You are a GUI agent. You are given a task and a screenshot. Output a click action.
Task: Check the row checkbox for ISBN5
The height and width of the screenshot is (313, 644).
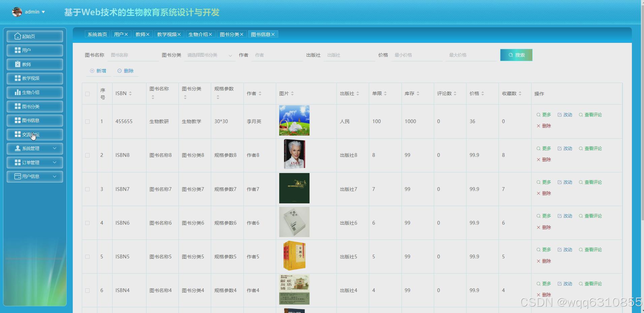[88, 257]
